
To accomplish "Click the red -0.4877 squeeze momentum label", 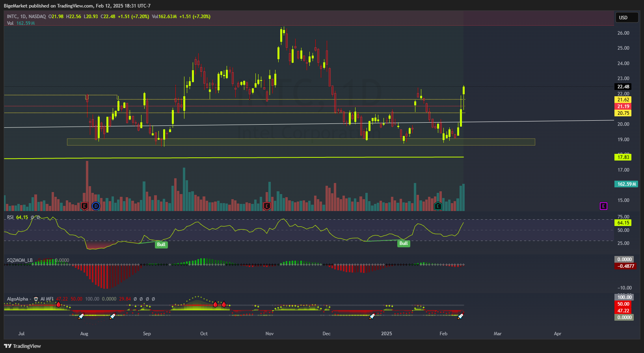I will [x=625, y=266].
